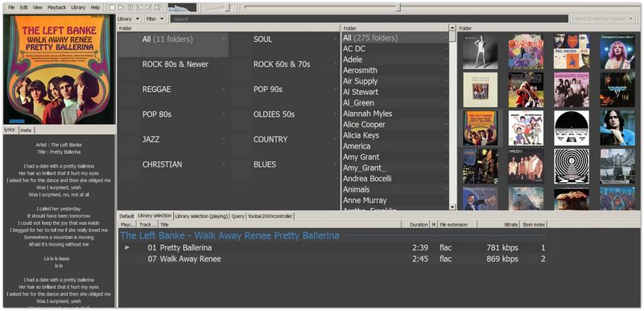Screen dimensions: 644x311
Task: Skip to the next track
Action: pyautogui.click(x=148, y=7)
